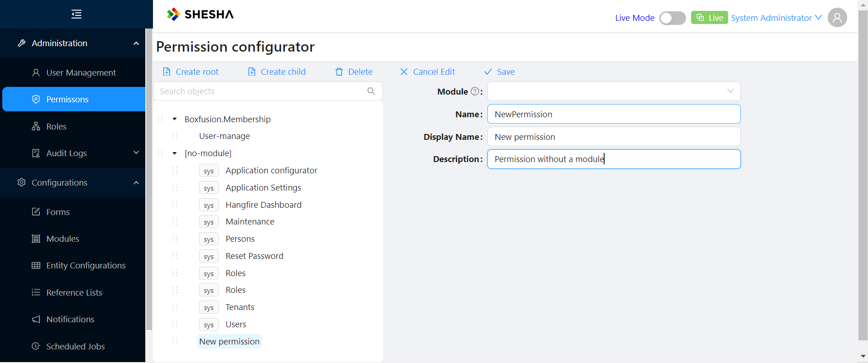Click the Entity Configurations table icon
Image resolution: width=868 pixels, height=363 pixels.
[x=36, y=265]
